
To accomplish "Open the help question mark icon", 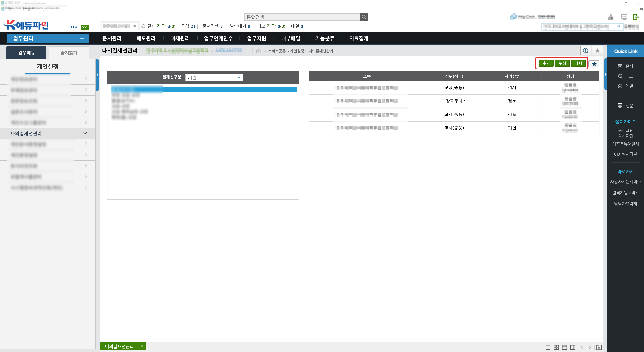I will point(585,51).
